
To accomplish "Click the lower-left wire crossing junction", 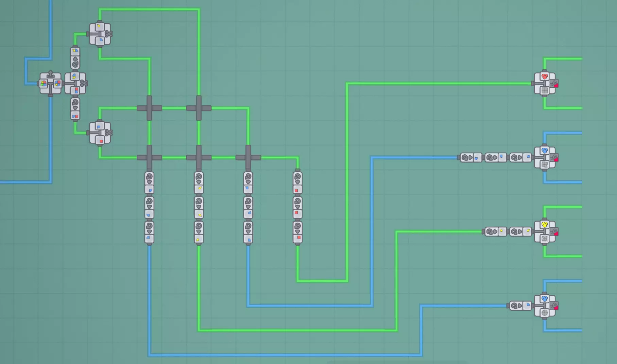I will (149, 157).
